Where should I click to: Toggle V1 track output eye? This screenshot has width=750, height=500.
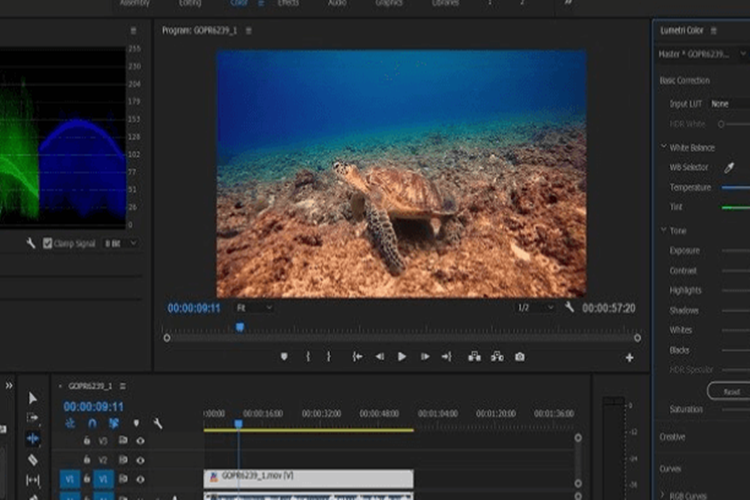coord(140,479)
